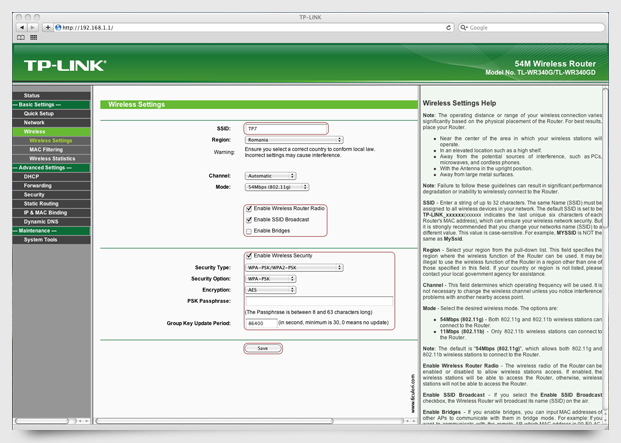The image size is (621, 443).
Task: Open Wireless Settings submenu item
Action: (x=51, y=141)
